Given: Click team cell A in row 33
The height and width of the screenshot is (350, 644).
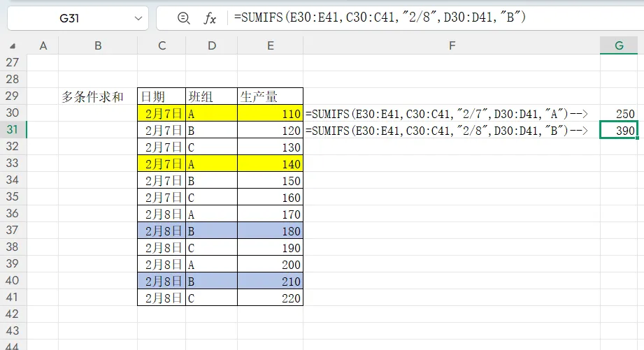Looking at the screenshot, I should point(211,163).
